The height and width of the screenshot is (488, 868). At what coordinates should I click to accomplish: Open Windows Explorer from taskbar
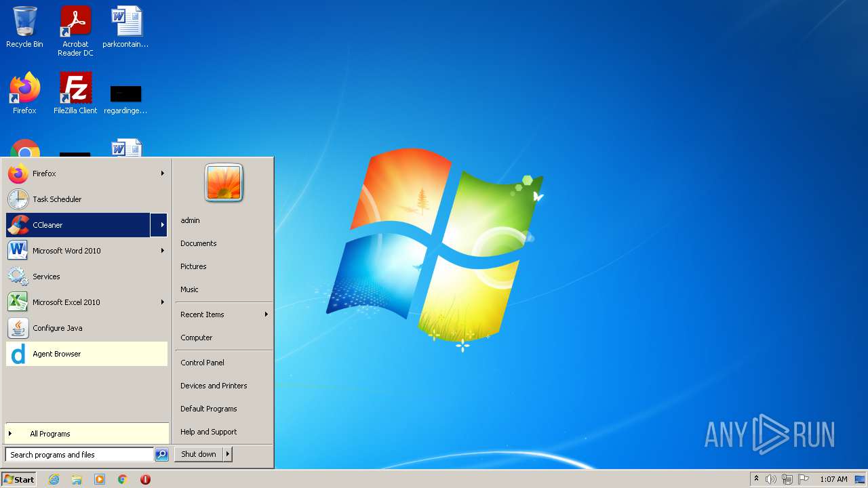(x=77, y=479)
